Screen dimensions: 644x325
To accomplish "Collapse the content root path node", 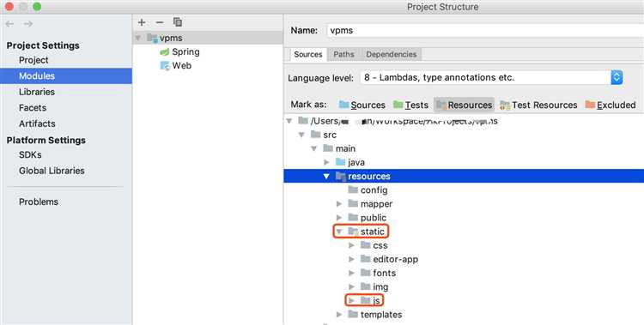I will coord(289,121).
